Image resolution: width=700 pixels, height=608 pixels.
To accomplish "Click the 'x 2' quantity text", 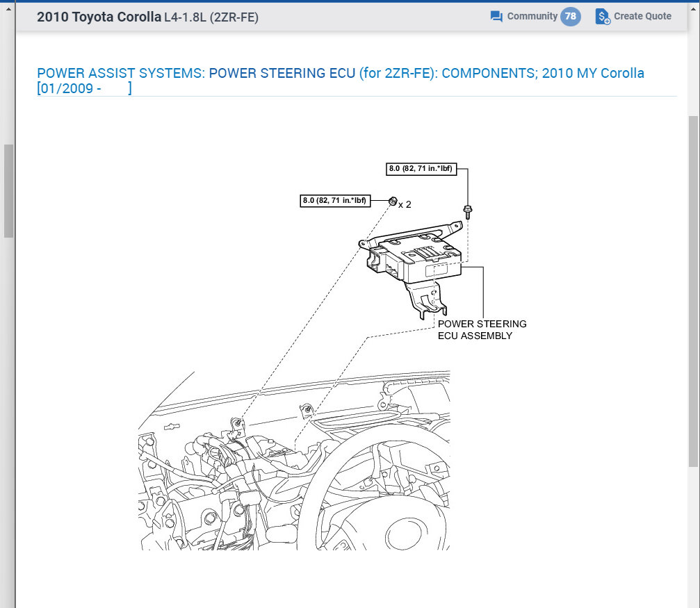I will pyautogui.click(x=405, y=204).
